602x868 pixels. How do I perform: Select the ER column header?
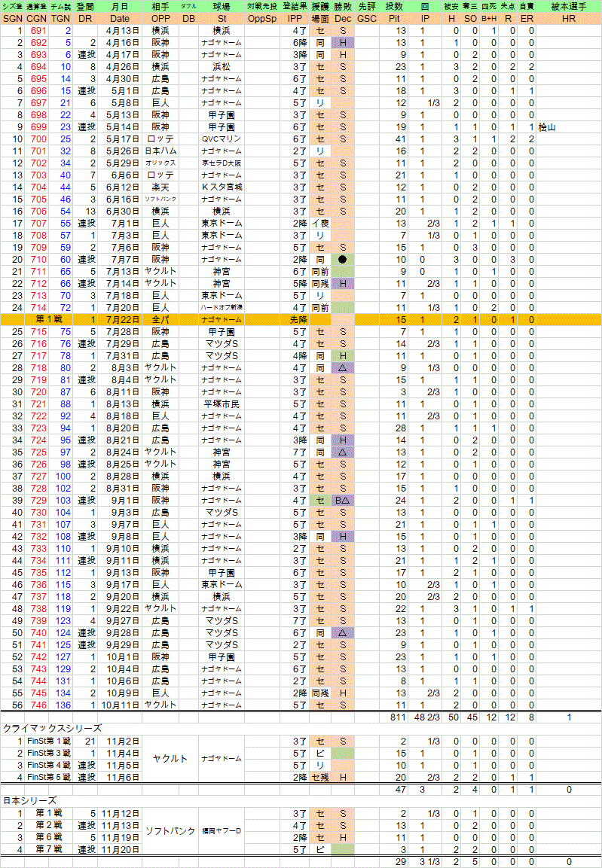pyautogui.click(x=527, y=19)
